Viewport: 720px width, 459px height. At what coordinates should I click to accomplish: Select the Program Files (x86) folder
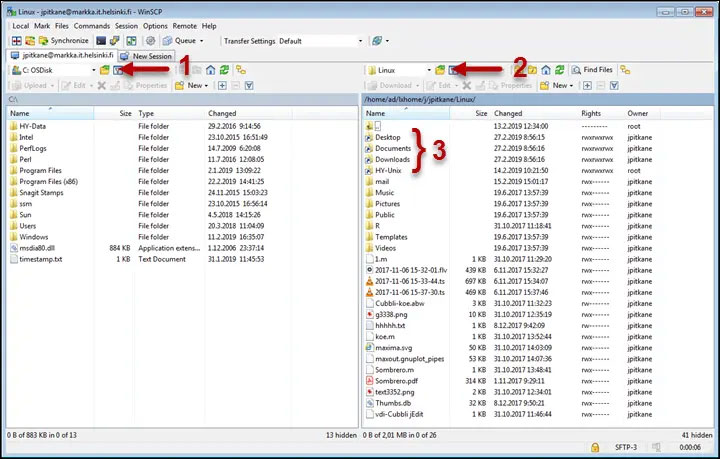pos(44,182)
